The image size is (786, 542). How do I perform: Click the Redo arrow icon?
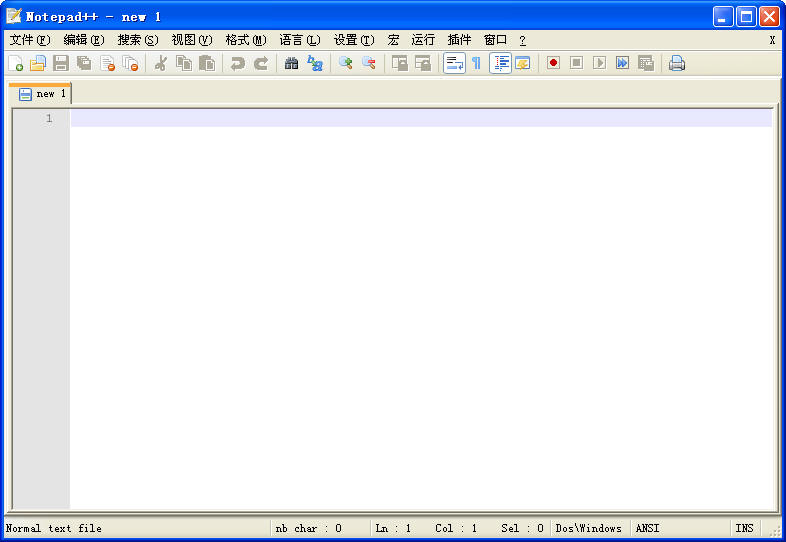point(261,63)
